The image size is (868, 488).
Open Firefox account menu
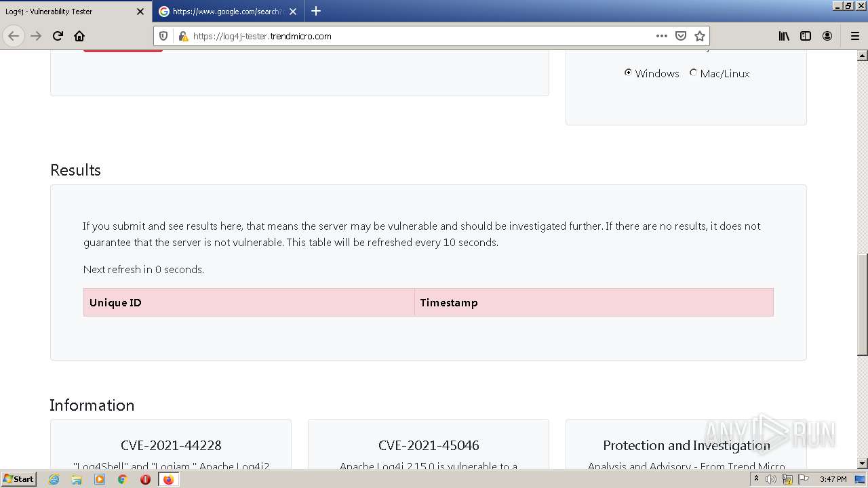[827, 36]
